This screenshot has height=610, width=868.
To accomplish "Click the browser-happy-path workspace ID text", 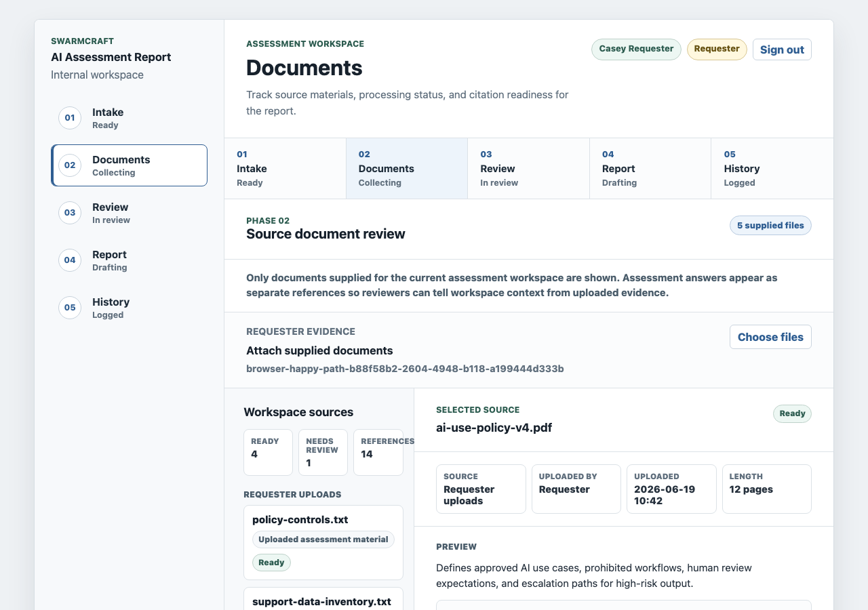I will [x=405, y=369].
